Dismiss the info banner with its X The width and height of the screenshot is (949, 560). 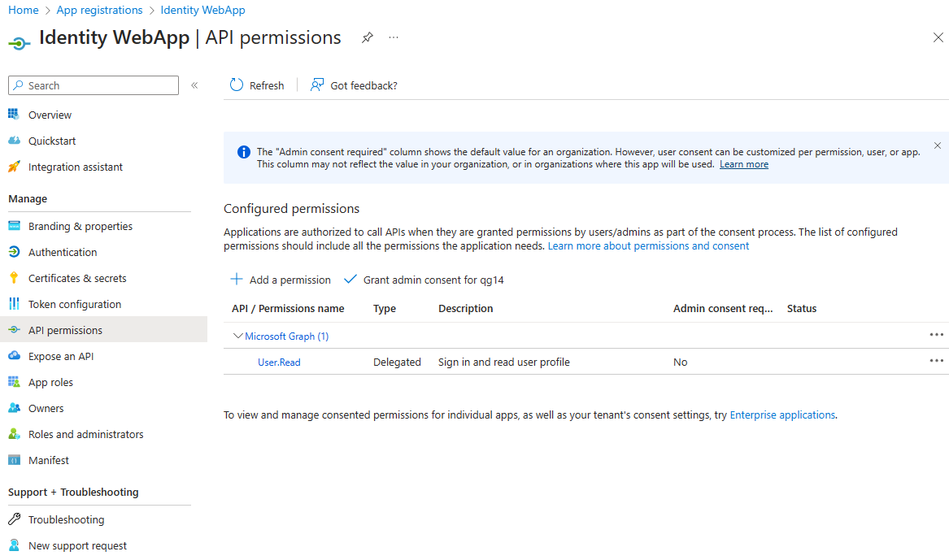(x=937, y=145)
